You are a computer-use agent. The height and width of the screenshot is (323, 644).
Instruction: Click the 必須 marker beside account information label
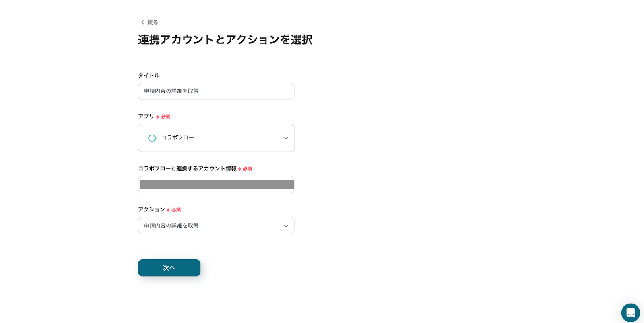(247, 169)
